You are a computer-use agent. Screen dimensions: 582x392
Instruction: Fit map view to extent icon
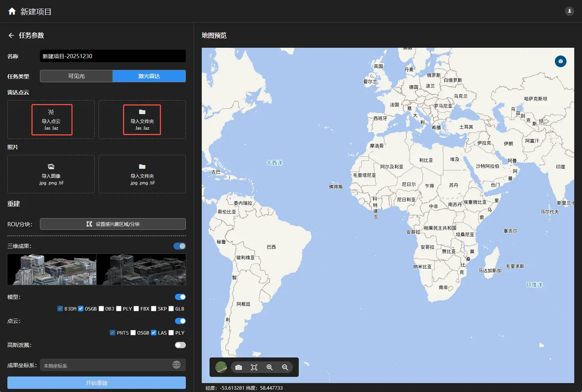coord(254,367)
